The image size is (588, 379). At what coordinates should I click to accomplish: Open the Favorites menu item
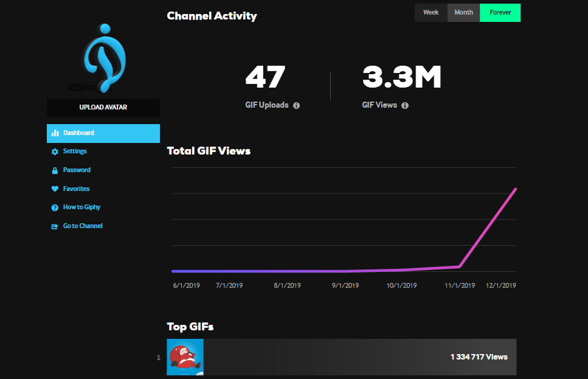click(x=76, y=189)
